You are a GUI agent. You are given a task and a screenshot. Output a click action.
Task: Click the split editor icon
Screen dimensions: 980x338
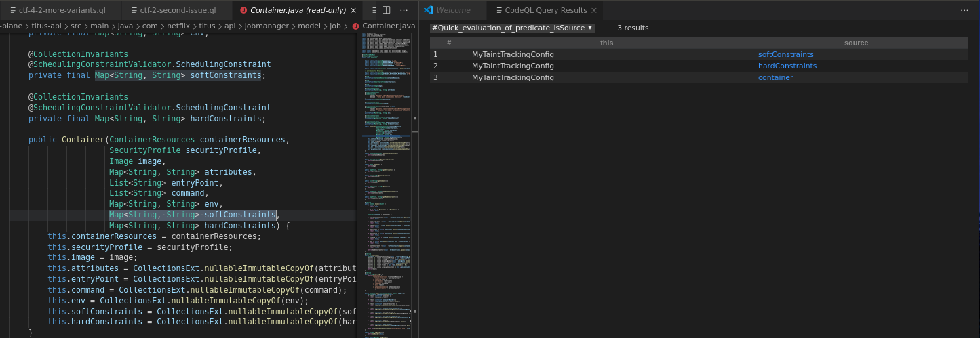click(386, 10)
